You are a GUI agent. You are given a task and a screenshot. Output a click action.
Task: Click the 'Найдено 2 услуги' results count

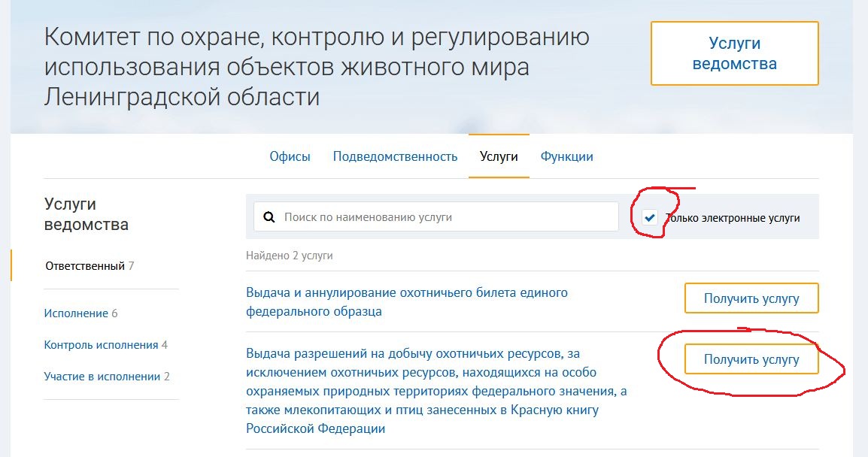(x=289, y=256)
